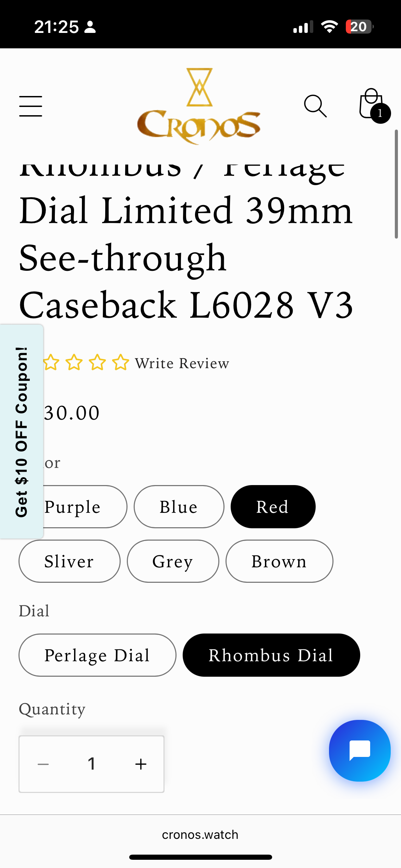The image size is (401, 868).
Task: Tap the search magnifier icon
Action: pyautogui.click(x=315, y=106)
